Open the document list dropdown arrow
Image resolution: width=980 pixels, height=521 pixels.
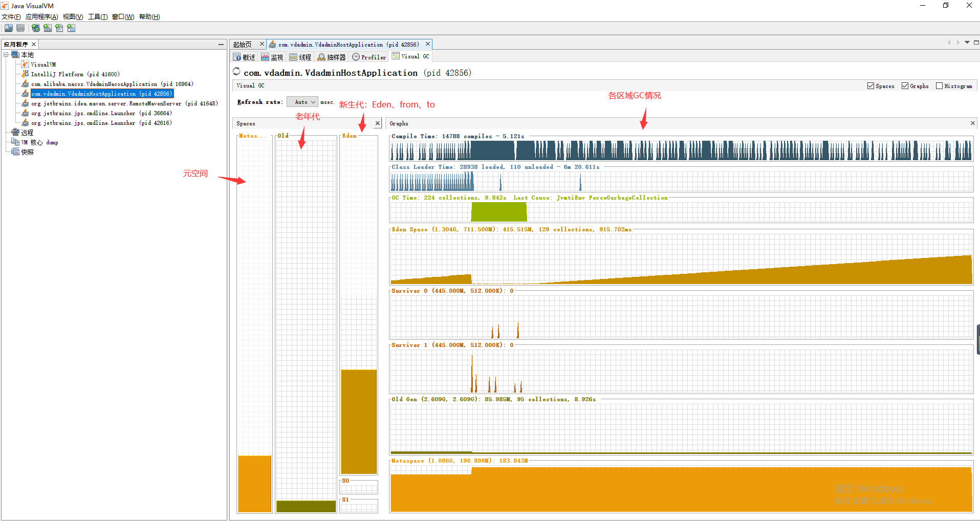pyautogui.click(x=967, y=42)
